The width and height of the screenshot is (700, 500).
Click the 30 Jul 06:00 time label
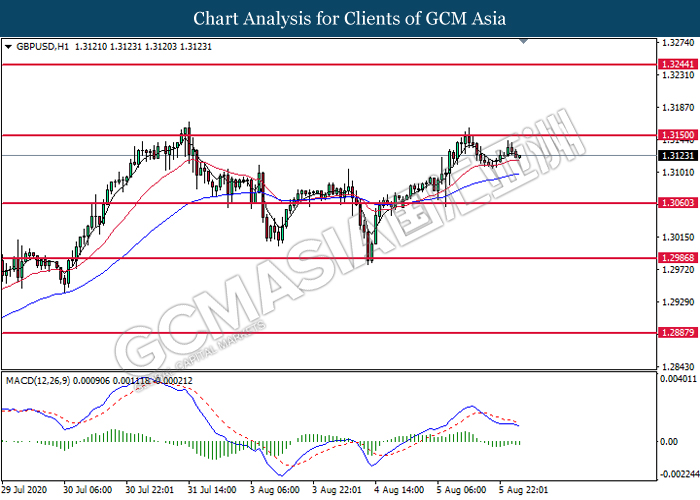coord(88,490)
